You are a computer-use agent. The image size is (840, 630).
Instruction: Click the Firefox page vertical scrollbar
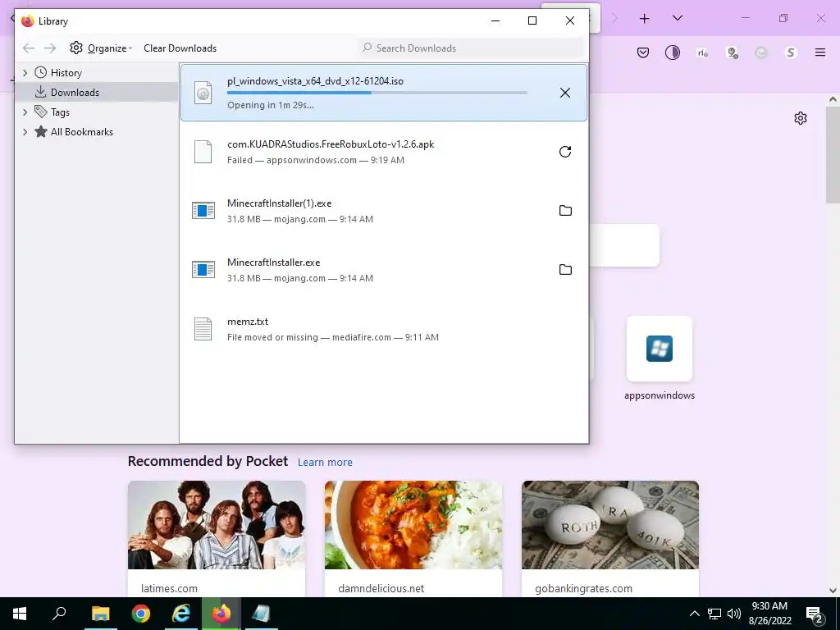(833, 155)
